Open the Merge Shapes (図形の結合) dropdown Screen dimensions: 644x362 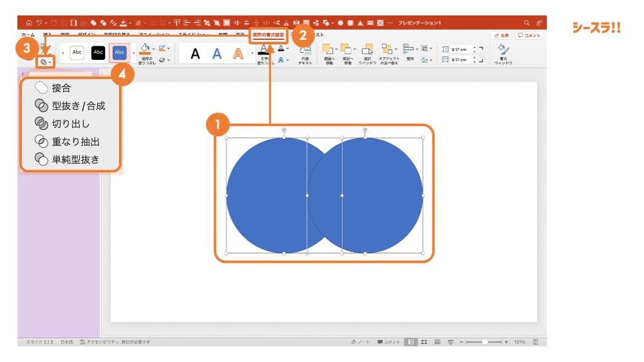point(45,62)
